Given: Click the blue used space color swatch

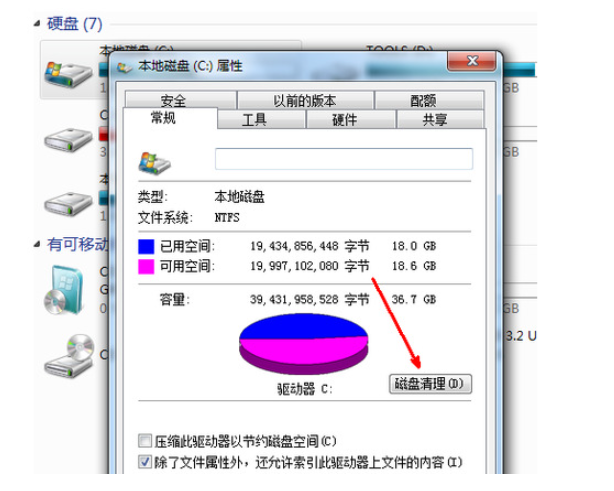Looking at the screenshot, I should click(146, 246).
